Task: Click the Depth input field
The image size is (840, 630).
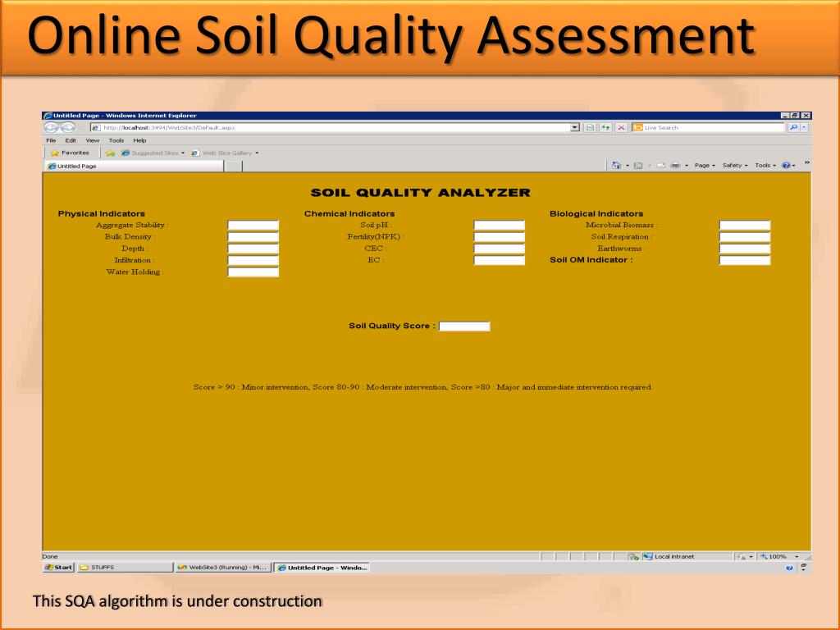Action: coord(253,249)
